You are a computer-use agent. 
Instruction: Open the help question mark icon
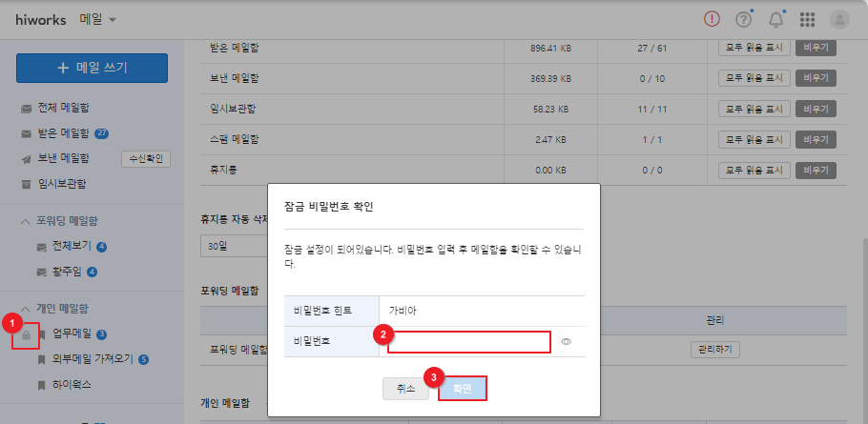click(x=743, y=19)
